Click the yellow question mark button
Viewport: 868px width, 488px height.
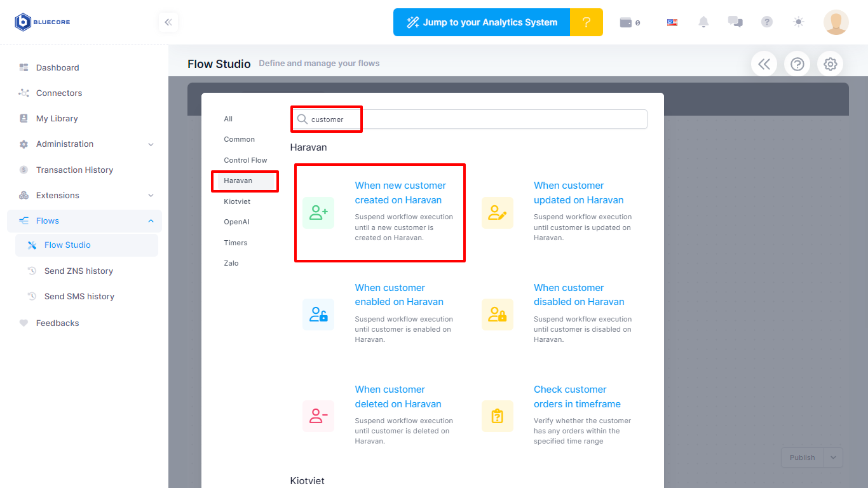click(x=587, y=22)
